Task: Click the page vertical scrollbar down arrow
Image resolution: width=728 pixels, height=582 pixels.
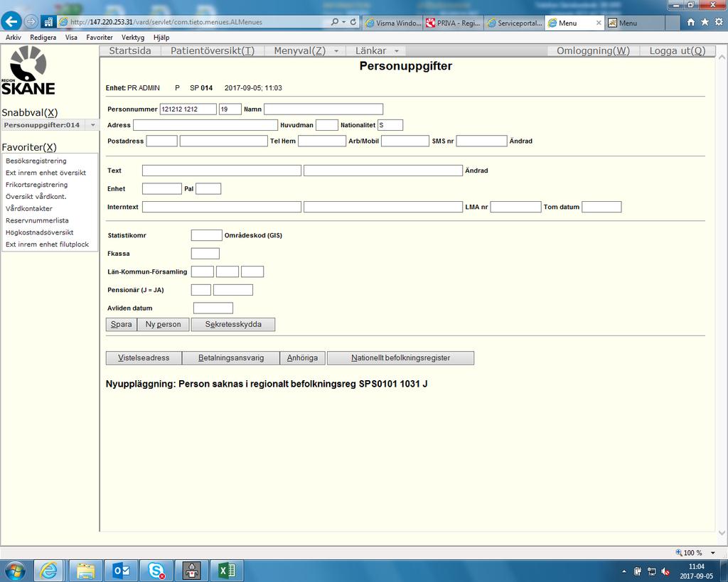Action: point(722,533)
